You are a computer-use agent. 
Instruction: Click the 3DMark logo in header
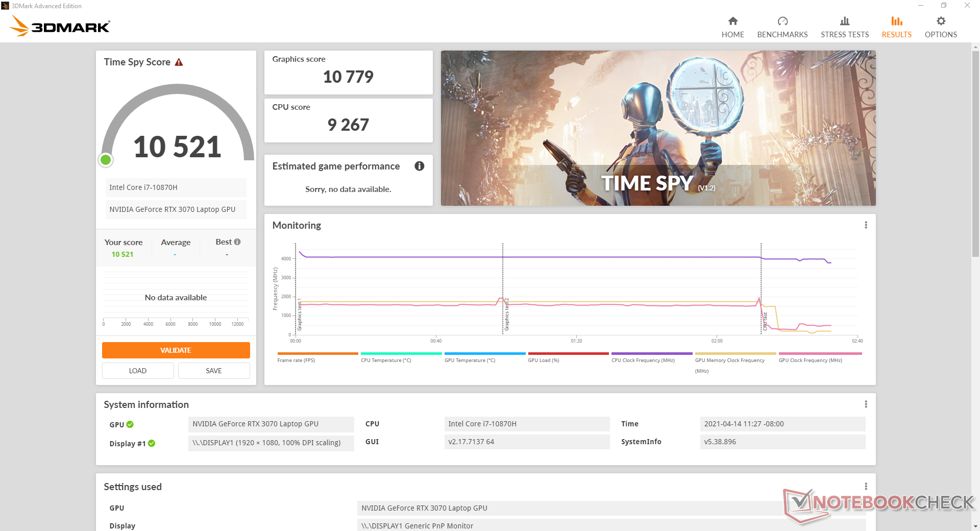click(x=60, y=26)
